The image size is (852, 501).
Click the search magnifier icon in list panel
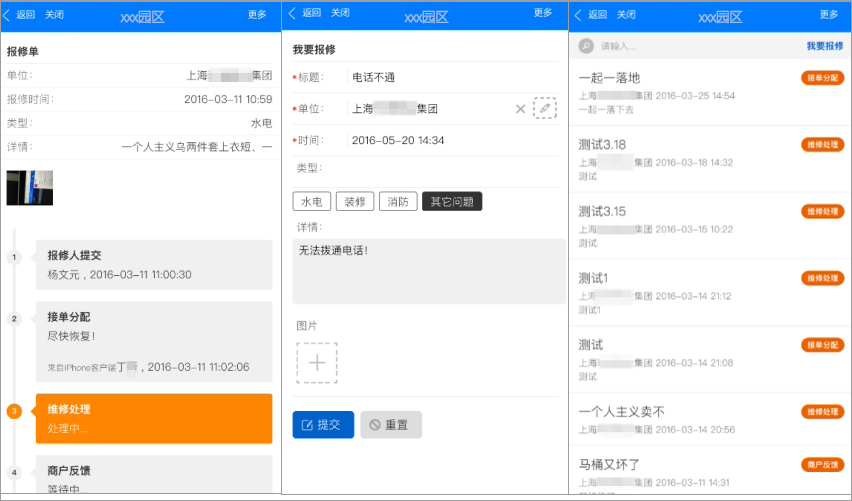tap(586, 46)
